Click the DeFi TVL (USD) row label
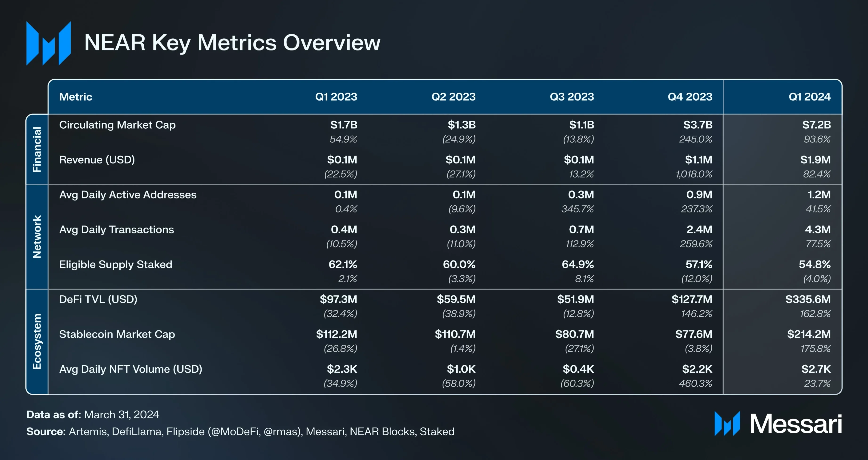 click(x=98, y=299)
